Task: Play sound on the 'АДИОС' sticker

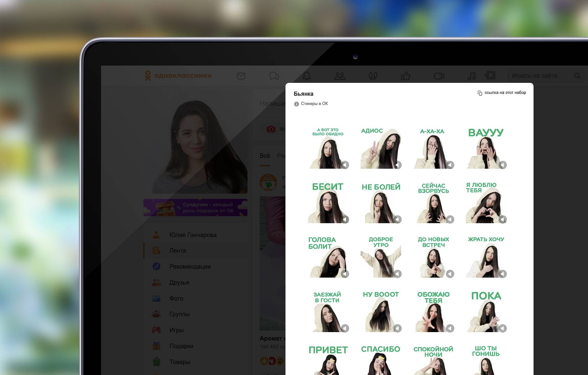Action: coord(398,165)
